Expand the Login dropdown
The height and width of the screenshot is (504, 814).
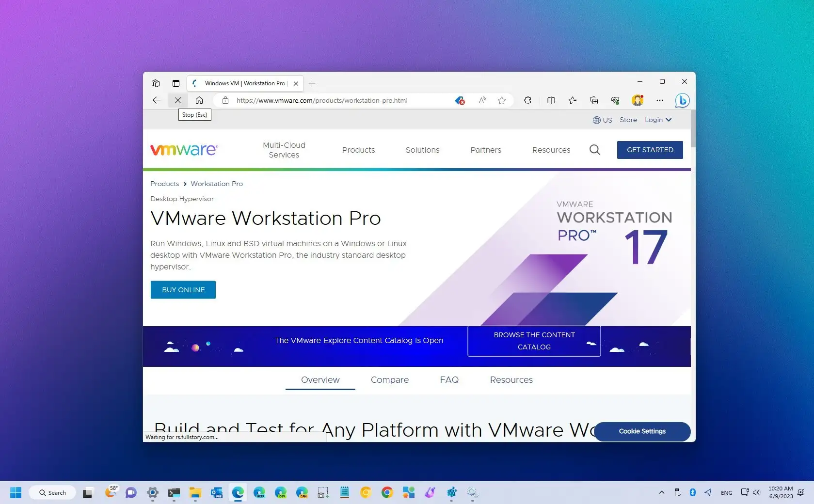pyautogui.click(x=658, y=120)
